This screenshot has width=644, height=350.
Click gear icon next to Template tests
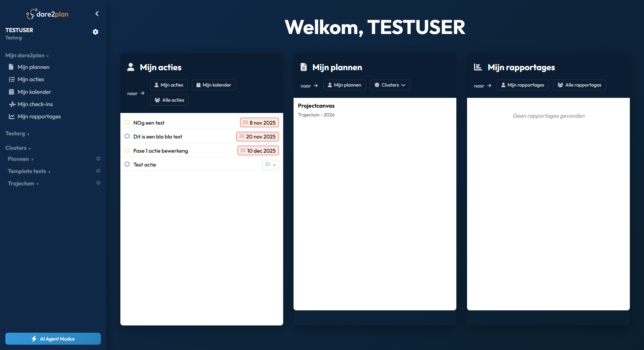[x=98, y=171]
